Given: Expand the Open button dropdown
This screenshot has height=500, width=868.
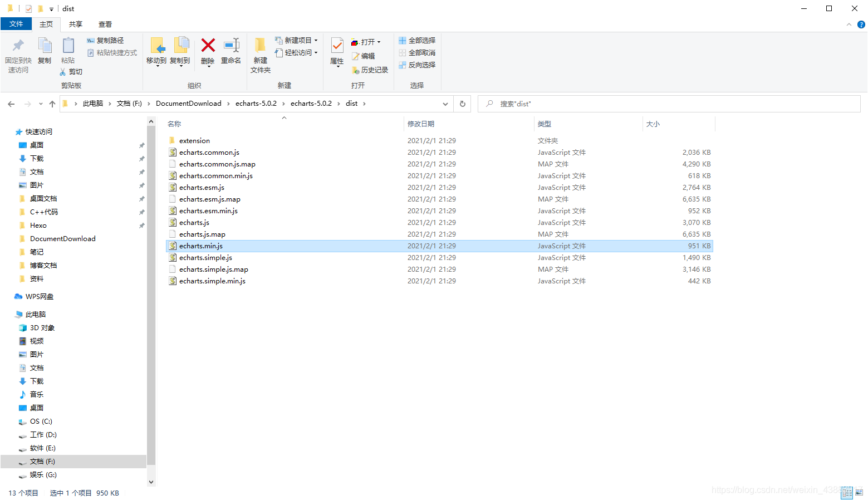Looking at the screenshot, I should point(379,42).
